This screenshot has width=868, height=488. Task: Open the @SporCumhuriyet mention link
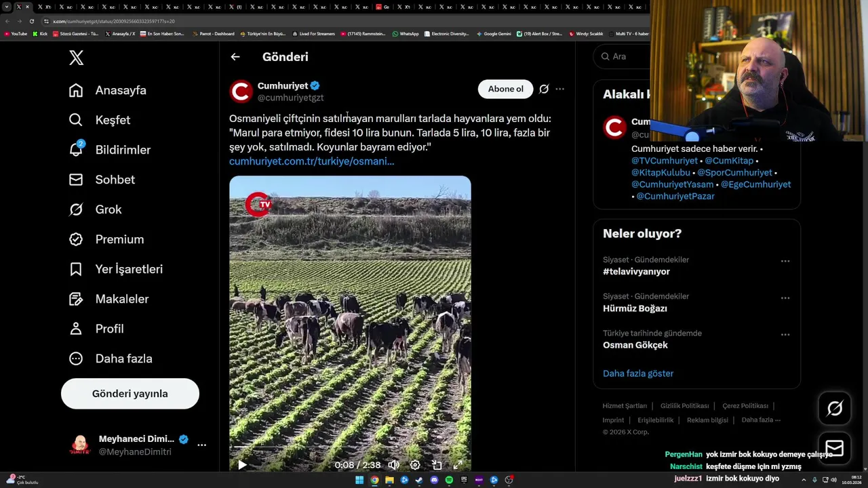734,173
